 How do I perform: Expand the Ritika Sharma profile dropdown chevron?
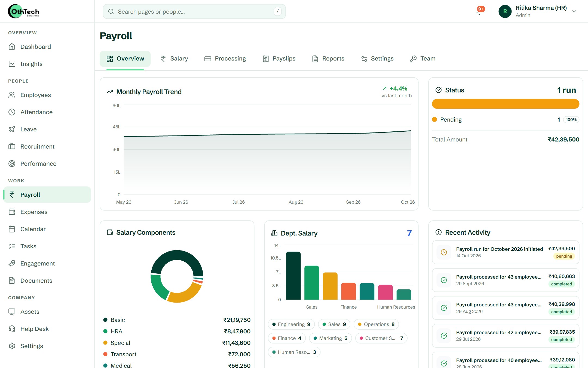click(574, 11)
